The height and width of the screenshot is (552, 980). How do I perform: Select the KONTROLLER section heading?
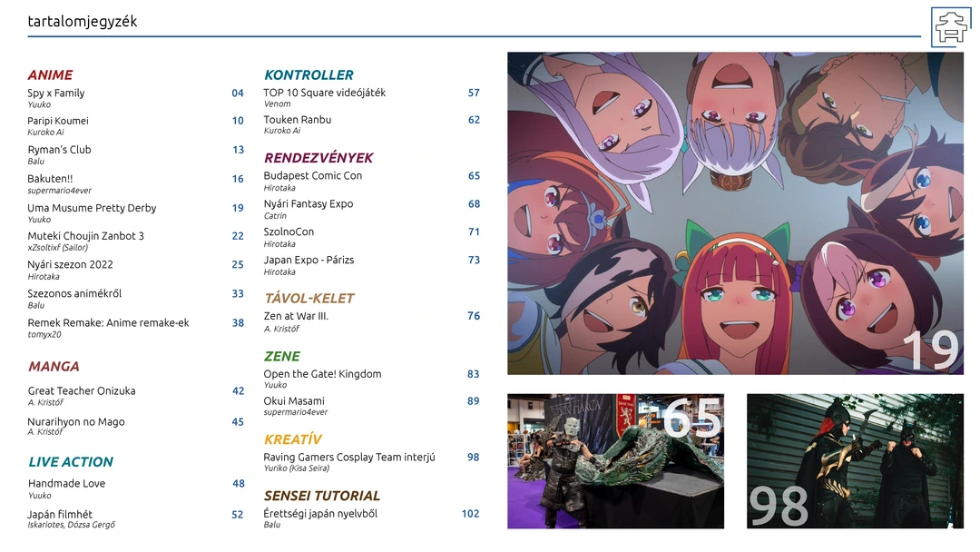309,75
